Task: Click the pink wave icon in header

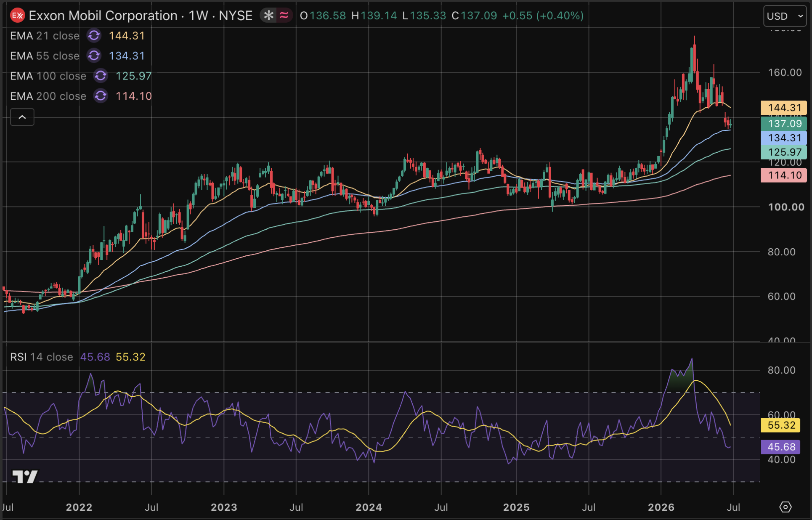Action: (x=284, y=16)
